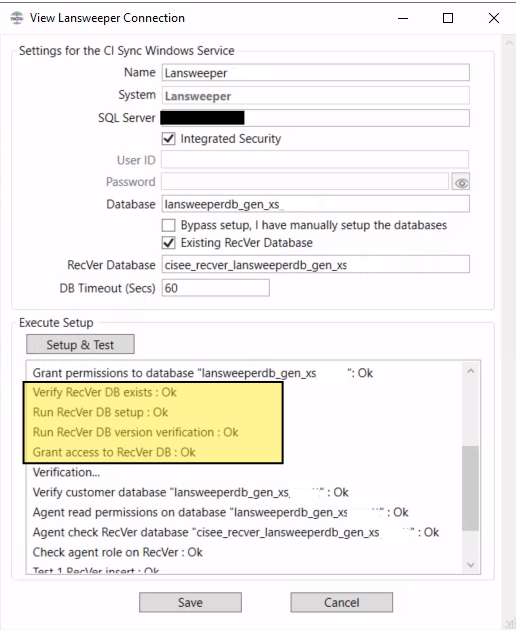
Task: Select 'Check agent role on RecVer : Ok' line
Action: coord(118,552)
